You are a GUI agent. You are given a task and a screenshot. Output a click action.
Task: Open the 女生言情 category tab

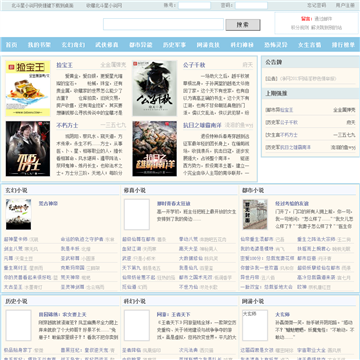(309, 45)
